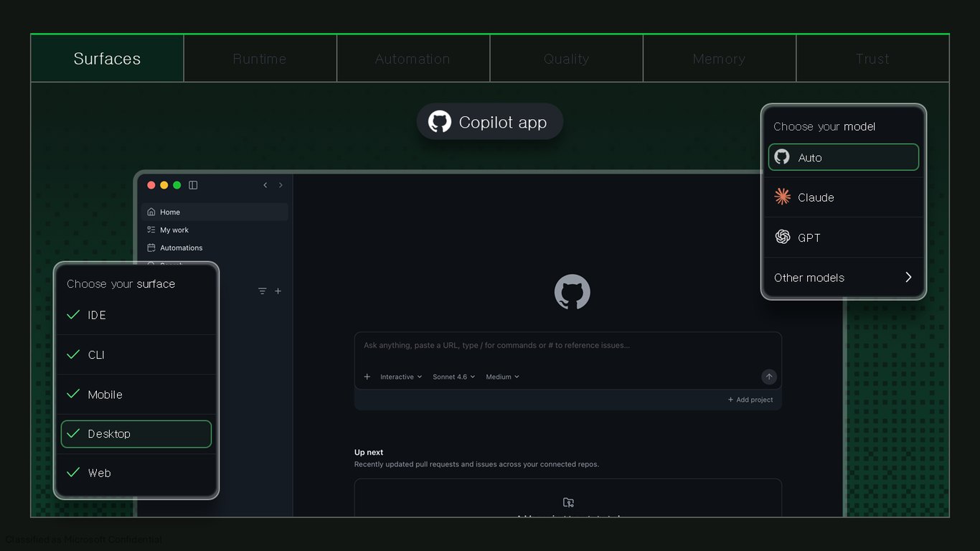
Task: Click the plus icon beside the filter
Action: (x=278, y=291)
